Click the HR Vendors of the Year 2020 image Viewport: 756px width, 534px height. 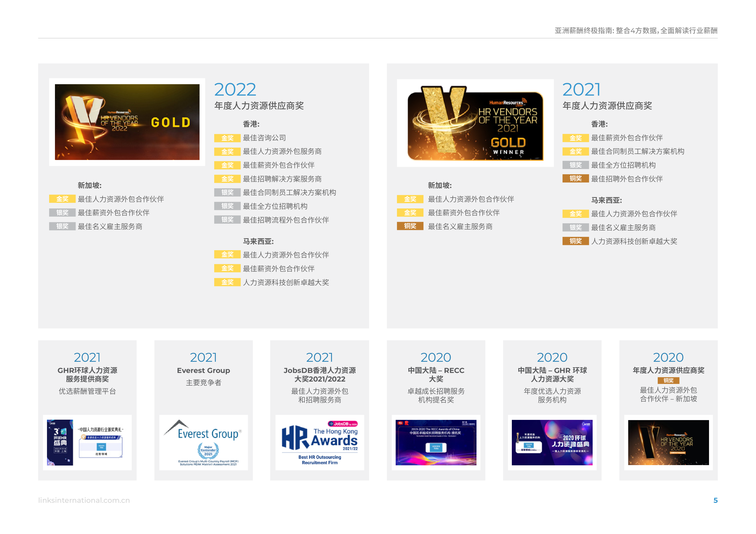669,442
